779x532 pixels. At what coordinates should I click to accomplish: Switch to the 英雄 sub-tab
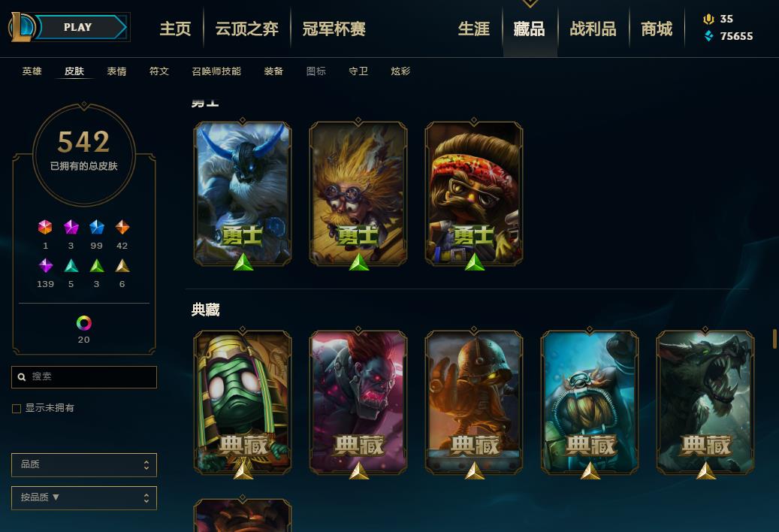(x=32, y=71)
